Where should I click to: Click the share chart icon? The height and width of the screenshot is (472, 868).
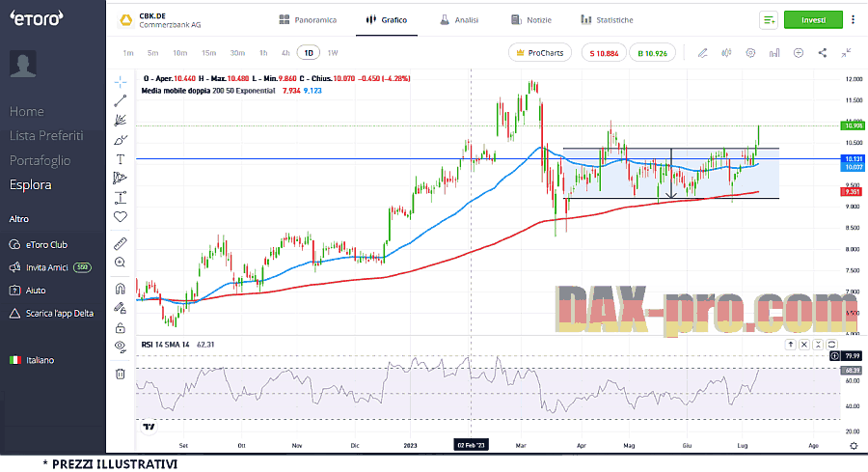point(823,53)
